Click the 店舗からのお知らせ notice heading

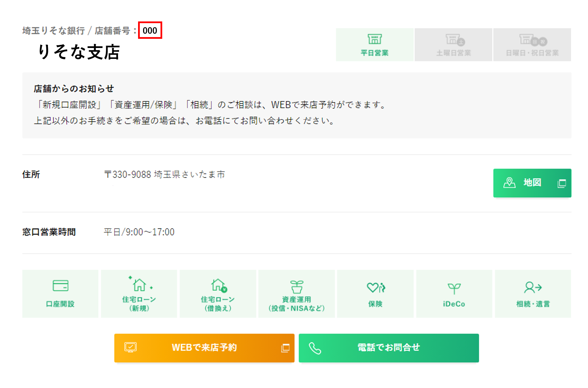tap(74, 89)
